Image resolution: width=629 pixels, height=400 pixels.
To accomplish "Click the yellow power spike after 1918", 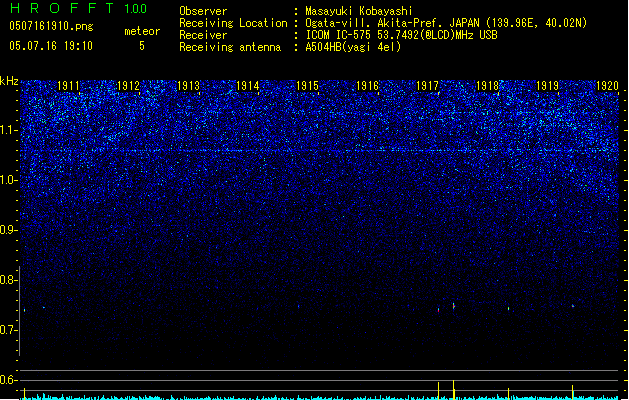I will tap(508, 394).
